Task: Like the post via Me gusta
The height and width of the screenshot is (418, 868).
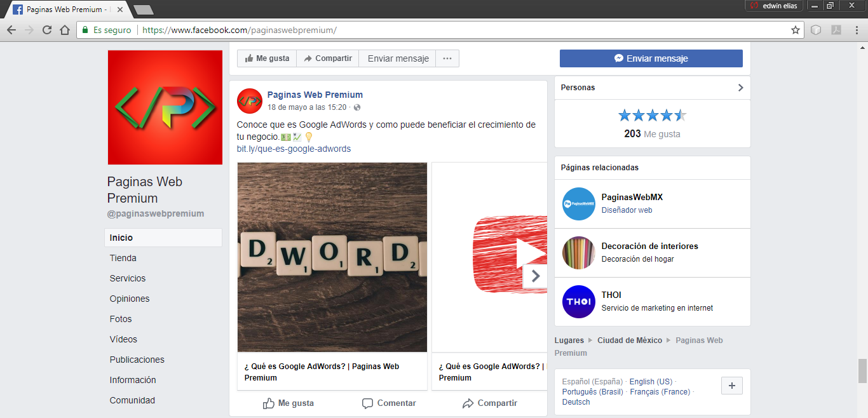Action: tap(288, 403)
